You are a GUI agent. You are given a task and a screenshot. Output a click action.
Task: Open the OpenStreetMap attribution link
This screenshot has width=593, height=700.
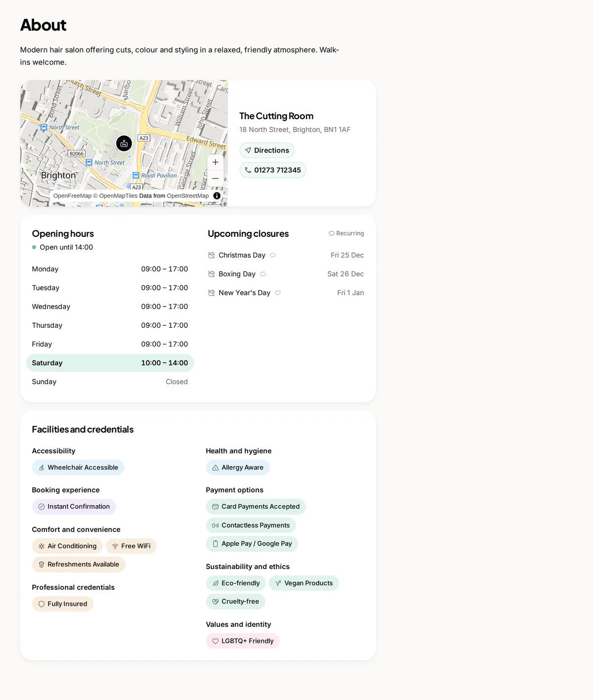[188, 196]
